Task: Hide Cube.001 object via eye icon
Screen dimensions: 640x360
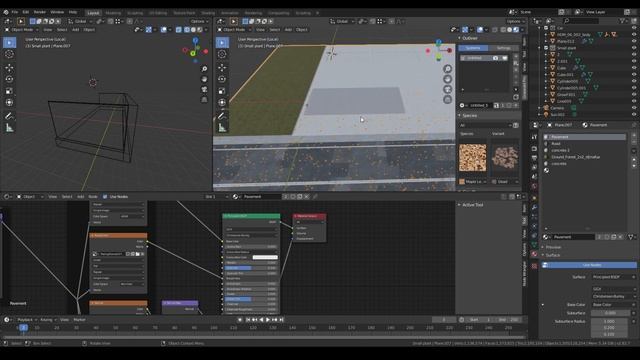Action: (x=634, y=75)
